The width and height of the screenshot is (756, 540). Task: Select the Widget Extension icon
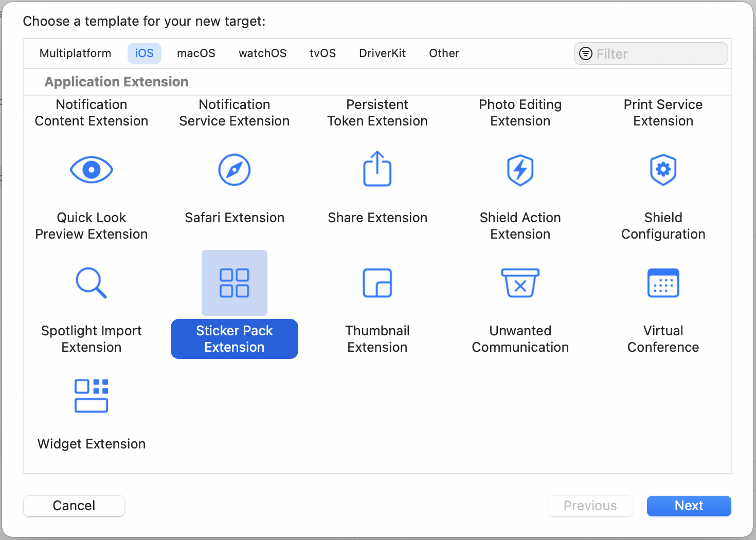coord(91,396)
